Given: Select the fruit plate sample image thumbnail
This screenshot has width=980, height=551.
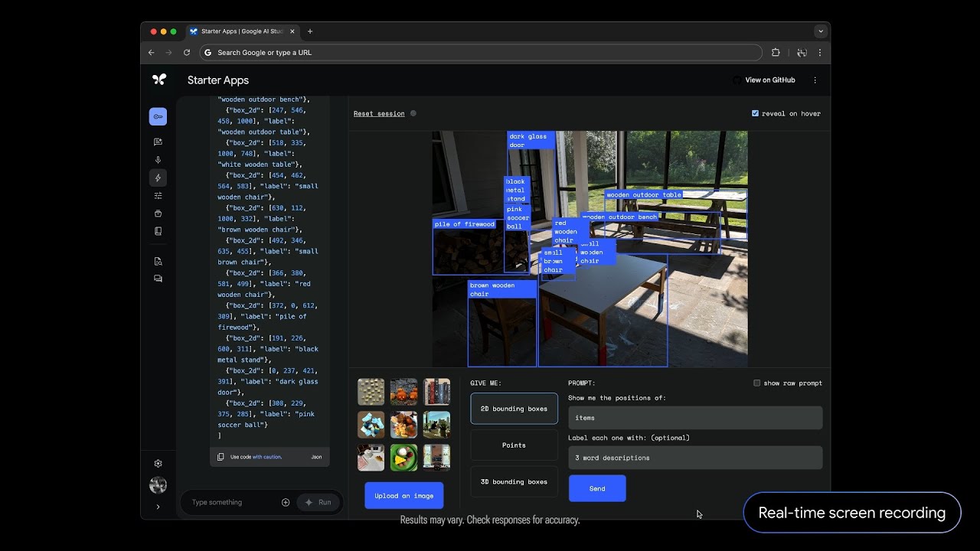Looking at the screenshot, I should pyautogui.click(x=403, y=458).
